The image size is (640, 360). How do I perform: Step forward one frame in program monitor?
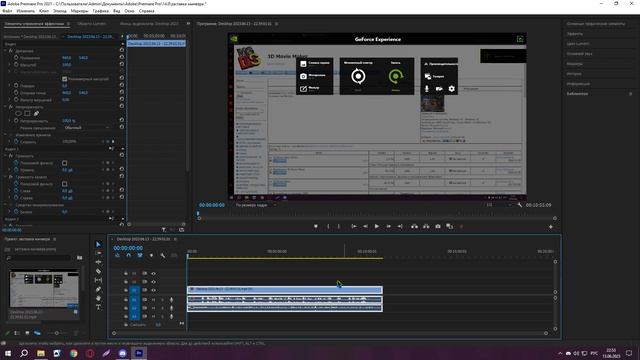(x=389, y=226)
